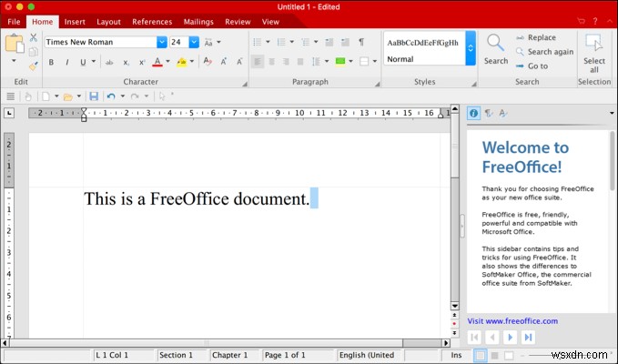Click the Open folder icon

tap(67, 96)
